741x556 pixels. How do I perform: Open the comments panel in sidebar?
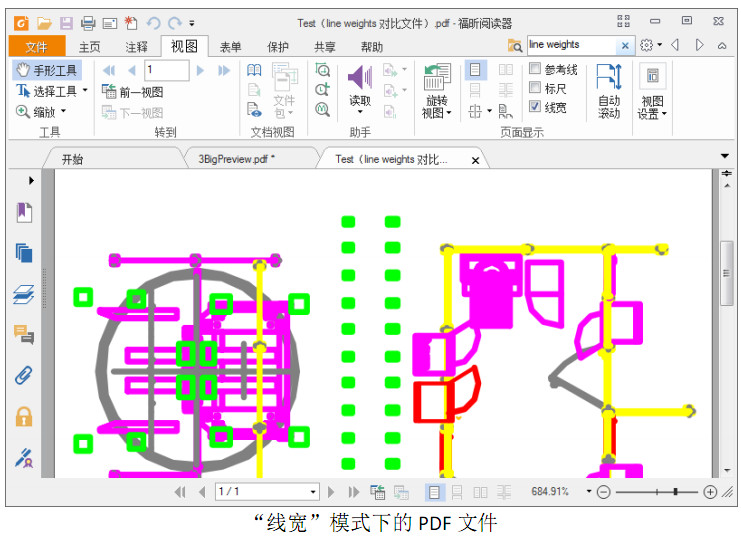tap(24, 335)
